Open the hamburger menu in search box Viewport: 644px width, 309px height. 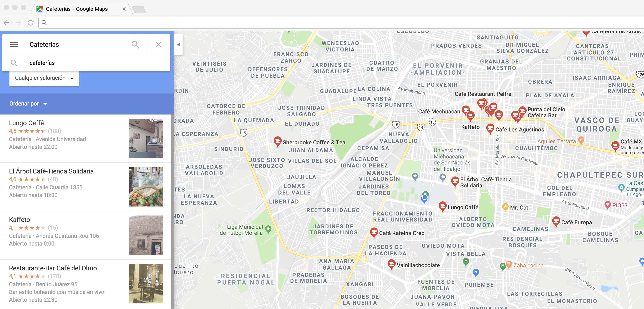click(x=14, y=45)
